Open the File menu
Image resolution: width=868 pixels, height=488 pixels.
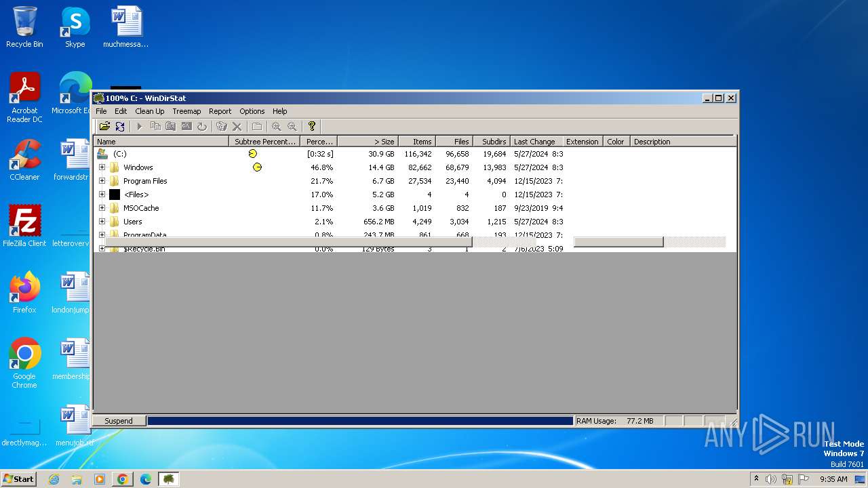click(101, 111)
